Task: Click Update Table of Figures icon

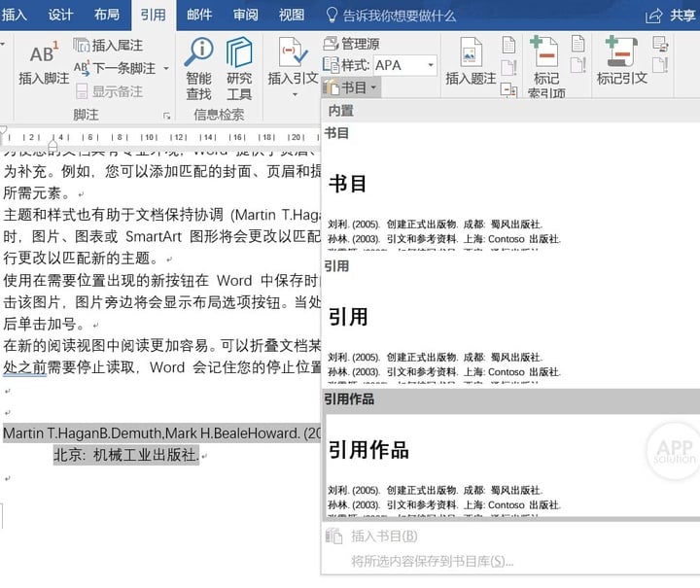Action: (508, 67)
